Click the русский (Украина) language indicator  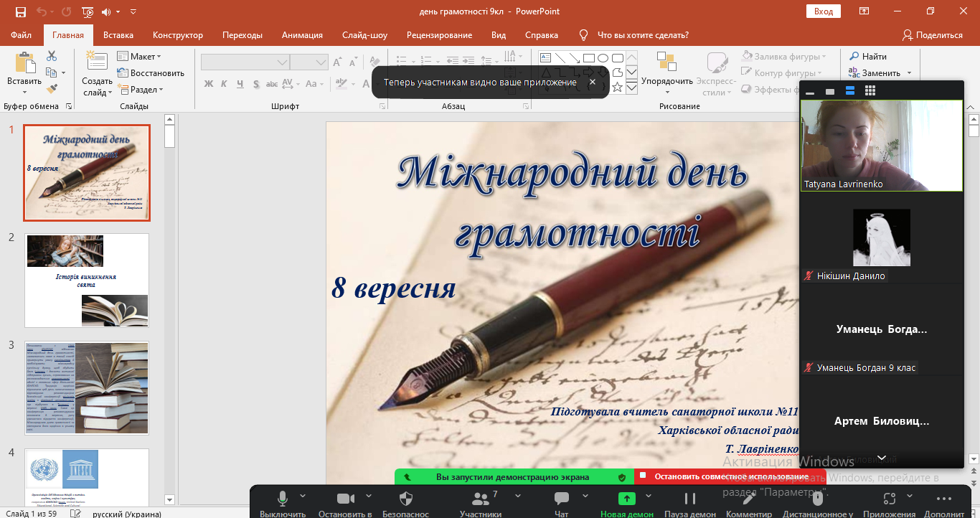tap(127, 513)
